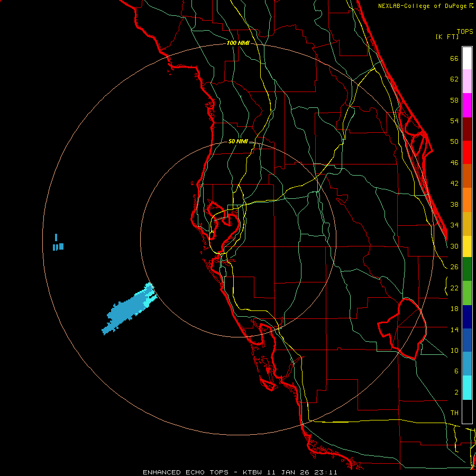Click the 50 NMI range ring label
The height and width of the screenshot is (476, 476).
pos(238,141)
